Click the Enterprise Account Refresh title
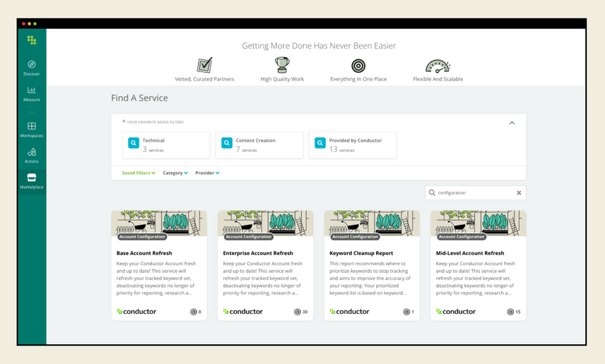The height and width of the screenshot is (364, 605). point(258,253)
